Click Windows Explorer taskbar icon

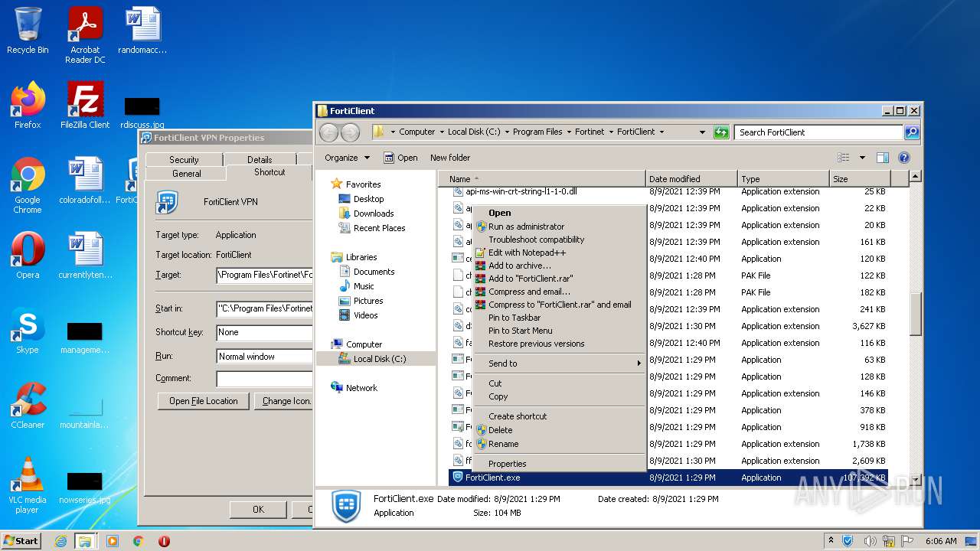85,541
